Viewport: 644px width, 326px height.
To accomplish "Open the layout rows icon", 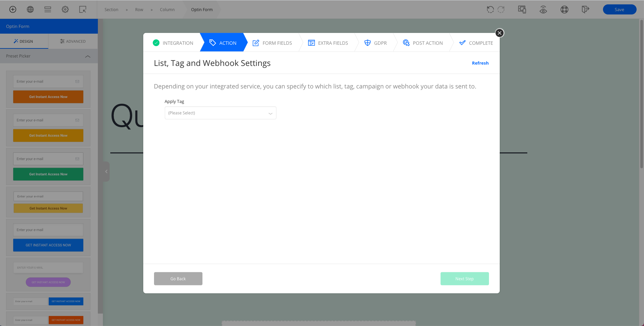I will pos(48,9).
